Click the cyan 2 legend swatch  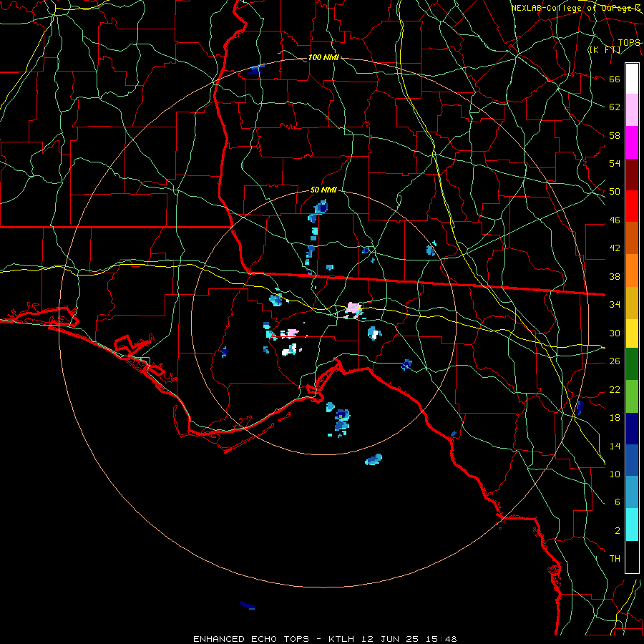(632, 525)
